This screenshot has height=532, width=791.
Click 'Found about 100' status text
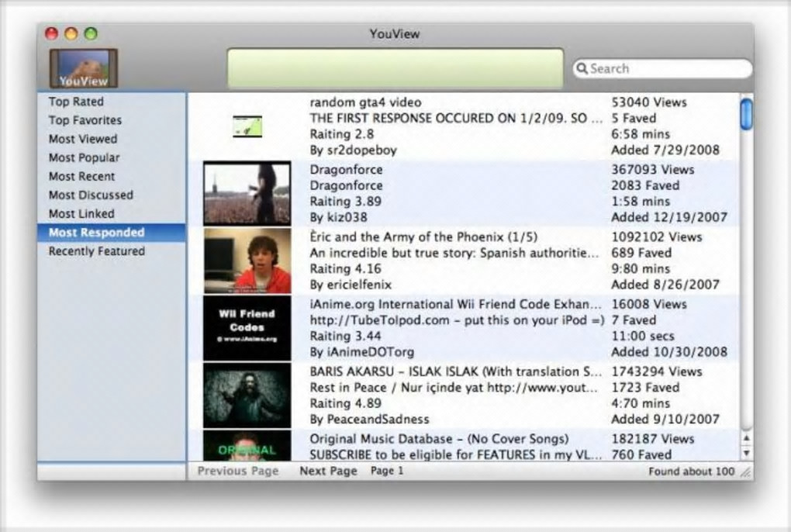tap(691, 472)
